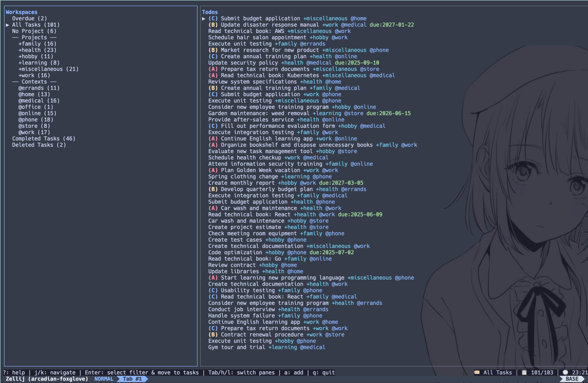Click the Projects section header

[x=34, y=37]
